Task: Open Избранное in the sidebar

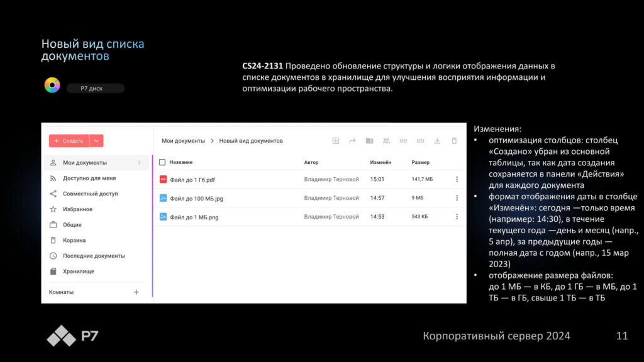Action: point(77,209)
